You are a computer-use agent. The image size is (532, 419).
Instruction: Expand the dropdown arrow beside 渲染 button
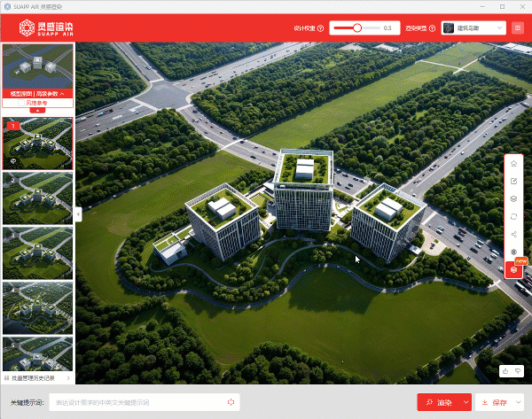pyautogui.click(x=465, y=402)
